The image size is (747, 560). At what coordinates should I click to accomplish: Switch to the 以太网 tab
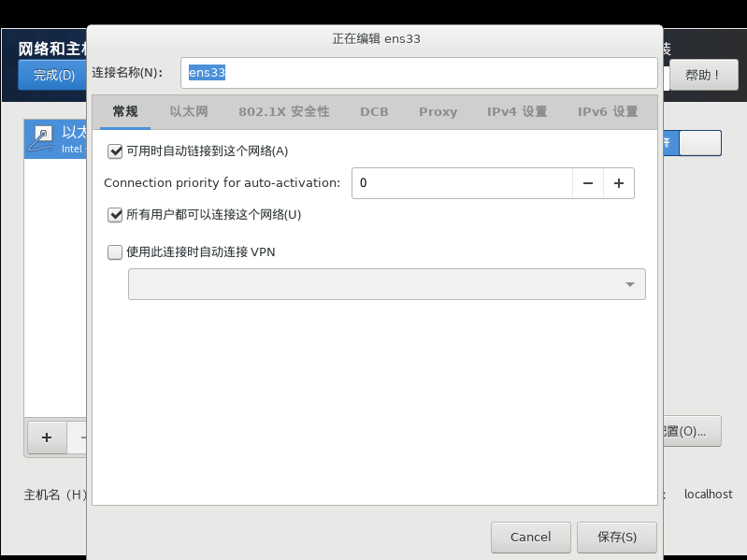[x=189, y=112]
